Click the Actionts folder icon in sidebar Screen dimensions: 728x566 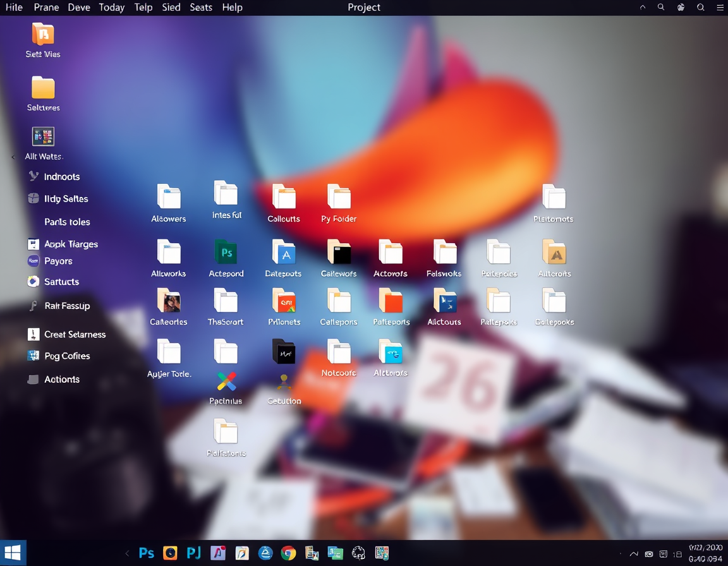pos(33,380)
